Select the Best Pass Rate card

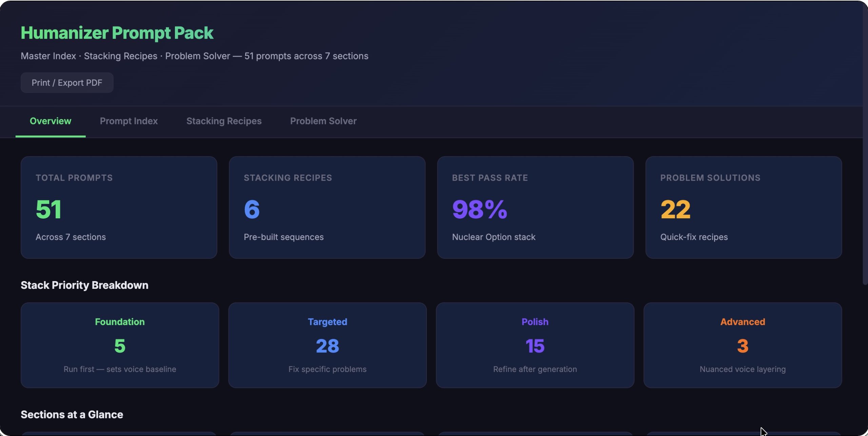pos(535,207)
